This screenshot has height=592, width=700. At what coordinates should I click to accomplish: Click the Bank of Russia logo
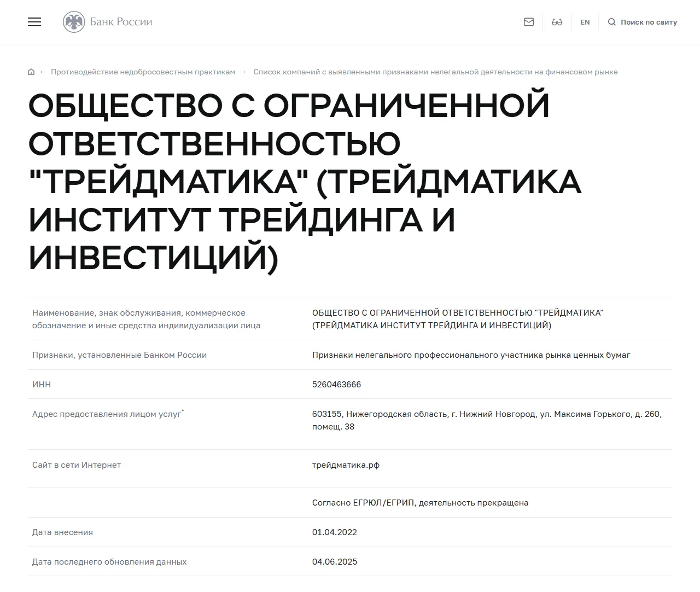point(108,22)
